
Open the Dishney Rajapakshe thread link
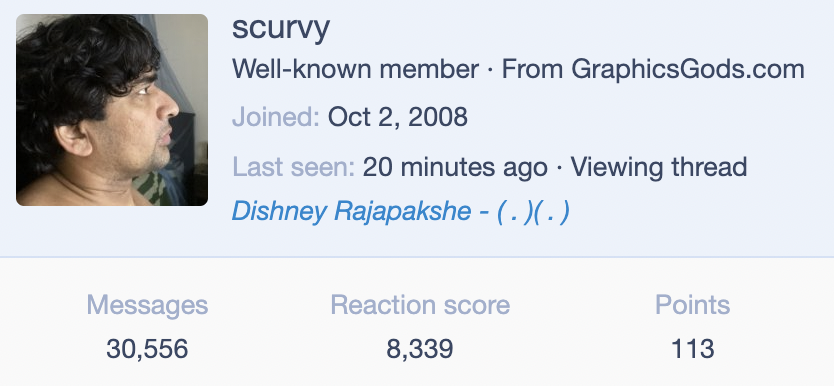click(401, 212)
